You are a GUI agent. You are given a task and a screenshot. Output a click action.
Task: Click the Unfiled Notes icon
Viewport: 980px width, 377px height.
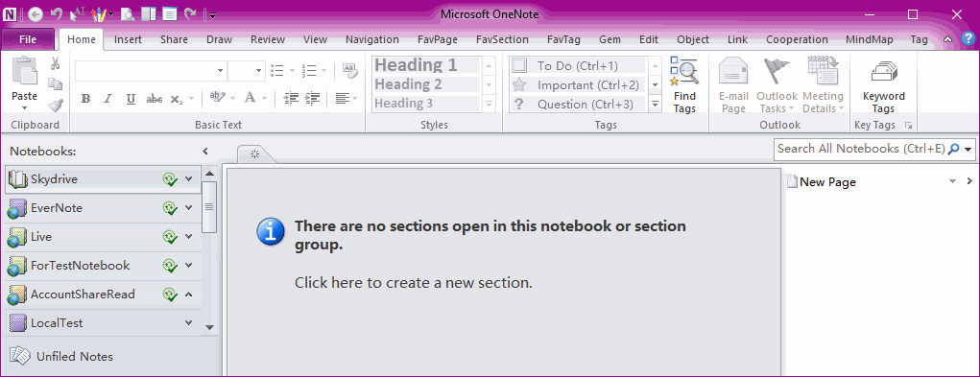point(19,356)
